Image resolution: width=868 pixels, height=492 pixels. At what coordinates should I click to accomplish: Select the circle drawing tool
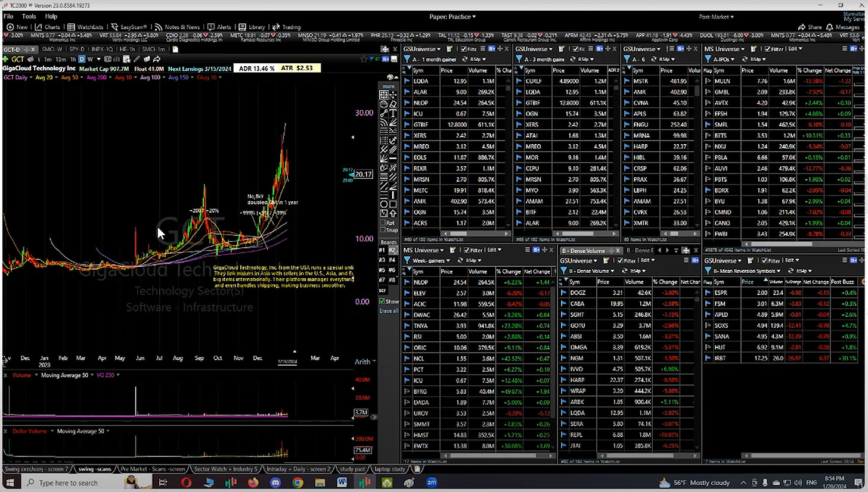pos(385,204)
